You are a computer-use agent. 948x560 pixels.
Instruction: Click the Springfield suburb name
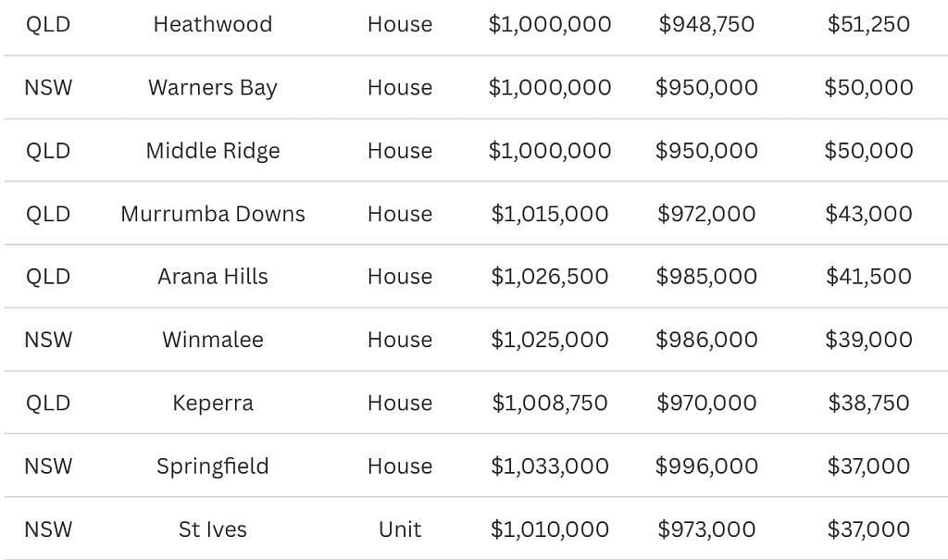click(x=213, y=466)
